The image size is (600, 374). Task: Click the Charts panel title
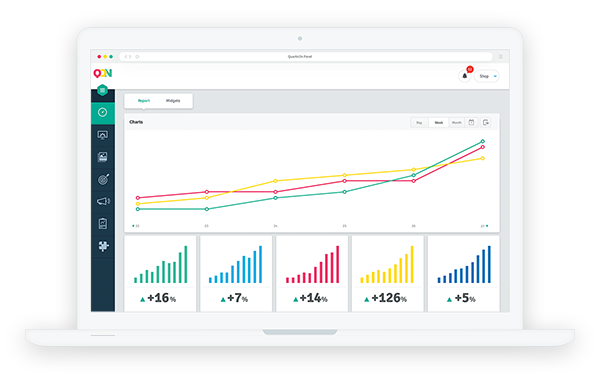pyautogui.click(x=136, y=122)
